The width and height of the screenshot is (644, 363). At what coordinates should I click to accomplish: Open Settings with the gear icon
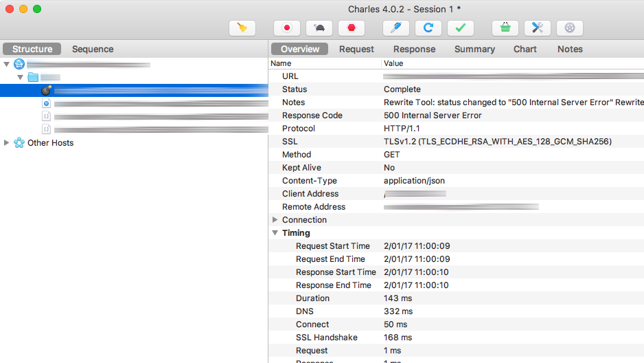point(570,28)
